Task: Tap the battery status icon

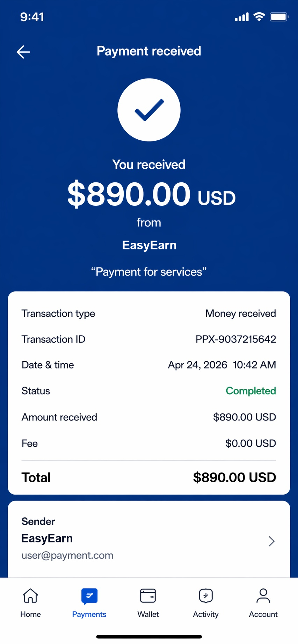Action: coord(279,17)
